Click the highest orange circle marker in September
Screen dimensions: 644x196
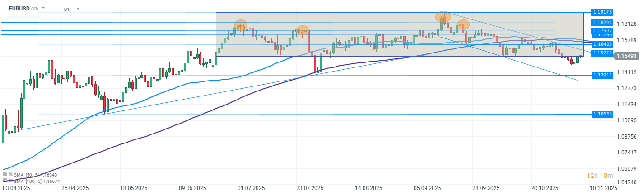(x=443, y=17)
